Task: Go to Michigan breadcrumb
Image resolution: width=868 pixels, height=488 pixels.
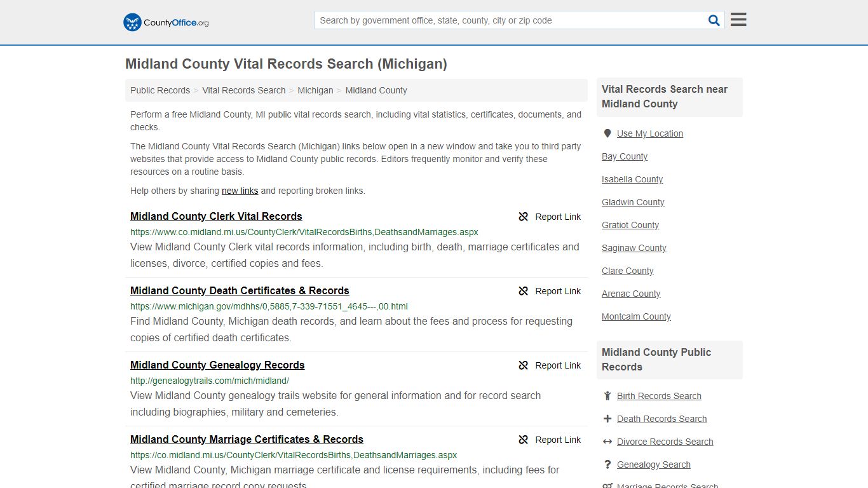Action: tap(315, 90)
